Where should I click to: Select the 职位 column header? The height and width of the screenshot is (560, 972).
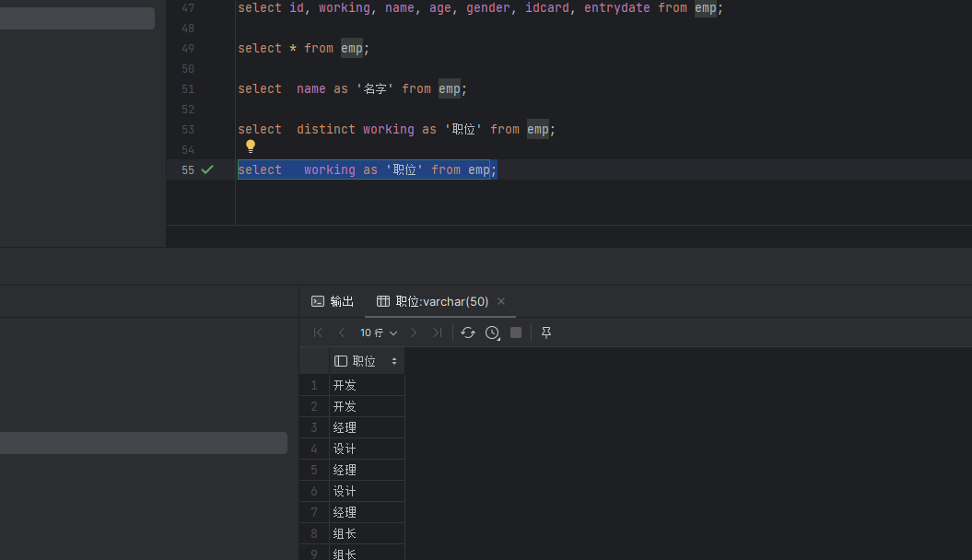click(x=367, y=361)
